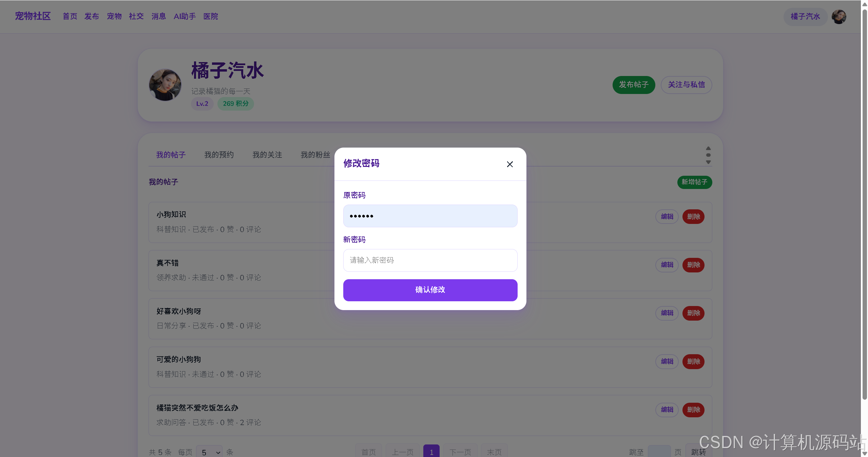
Task: Click the small avatar in the top bar
Action: [x=839, y=17]
